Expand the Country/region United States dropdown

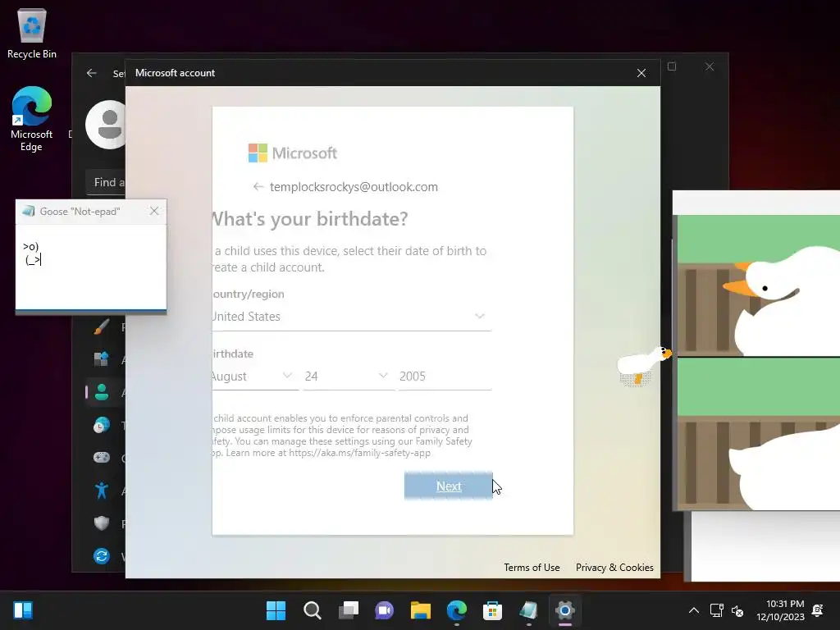352,317
